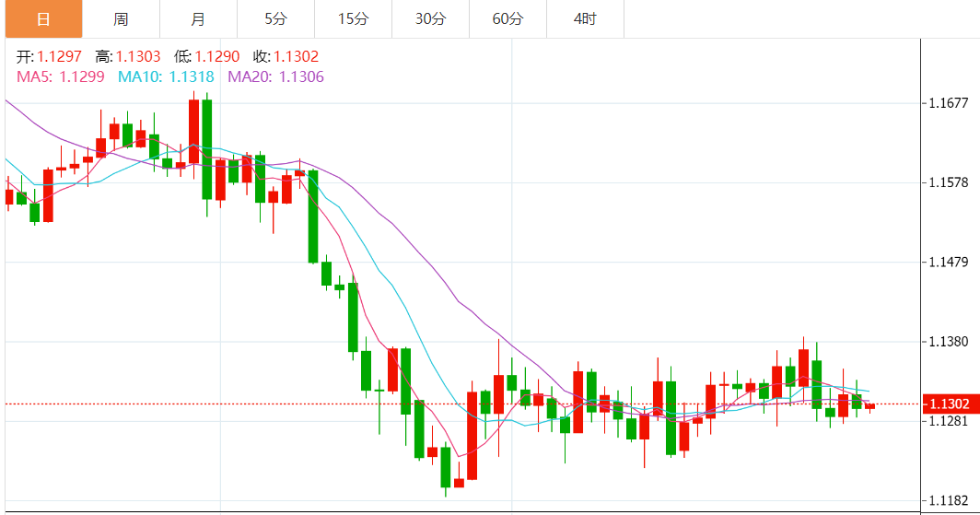Switch to the 5分 interval tab
The height and width of the screenshot is (515, 980).
275,18
